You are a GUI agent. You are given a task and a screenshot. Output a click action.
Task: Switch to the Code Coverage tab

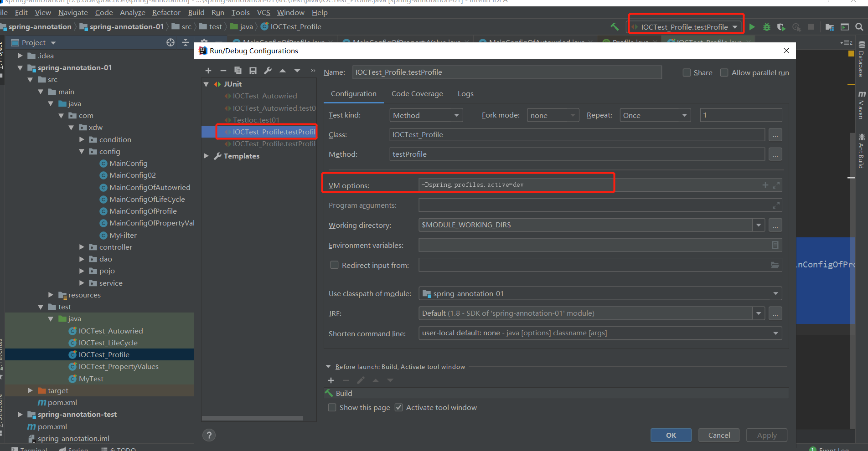(x=417, y=94)
